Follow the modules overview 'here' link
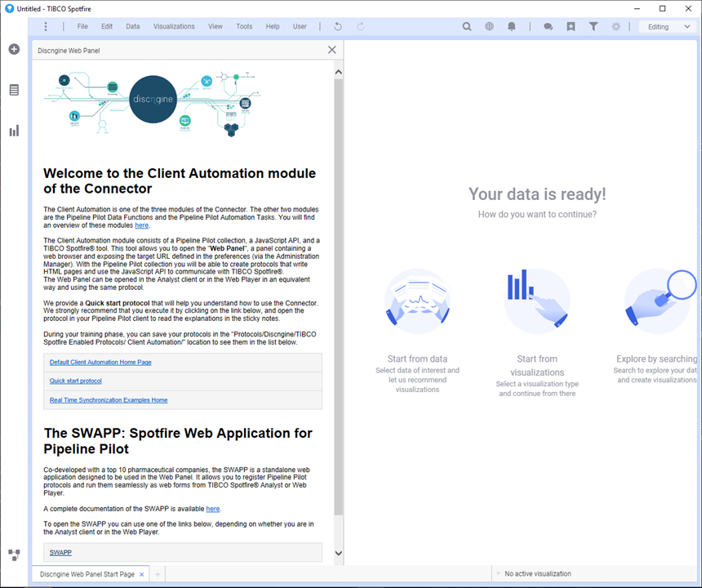This screenshot has height=588, width=702. pyautogui.click(x=141, y=225)
